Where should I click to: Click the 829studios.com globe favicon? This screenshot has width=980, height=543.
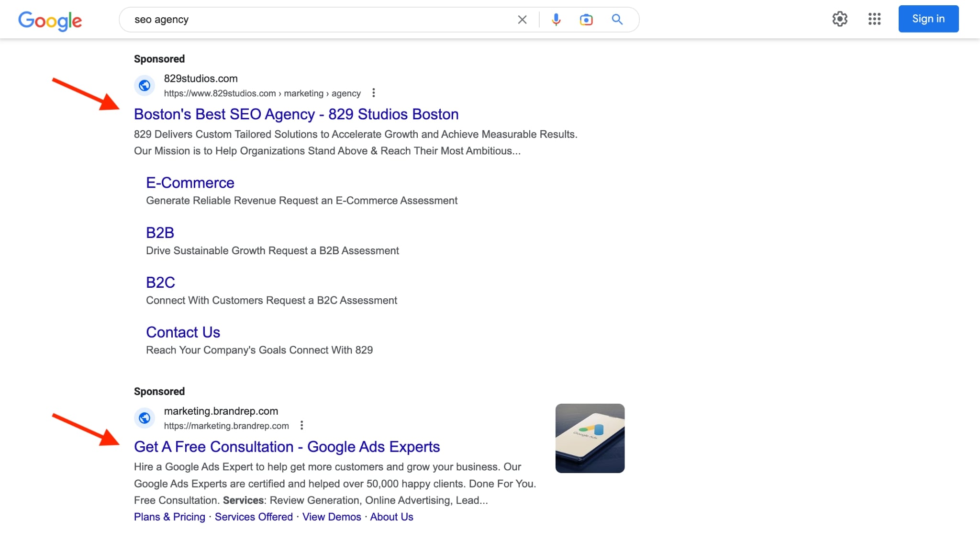coord(145,86)
